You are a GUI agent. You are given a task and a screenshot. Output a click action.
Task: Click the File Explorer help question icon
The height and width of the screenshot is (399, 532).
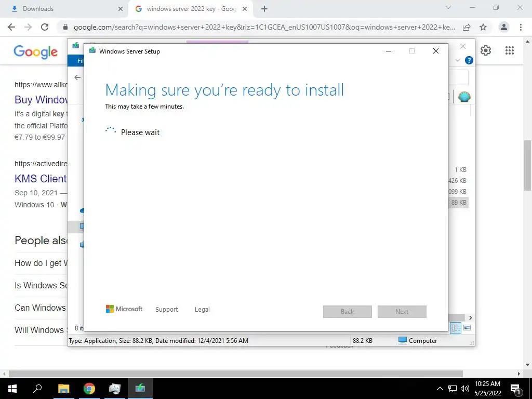[x=469, y=60]
